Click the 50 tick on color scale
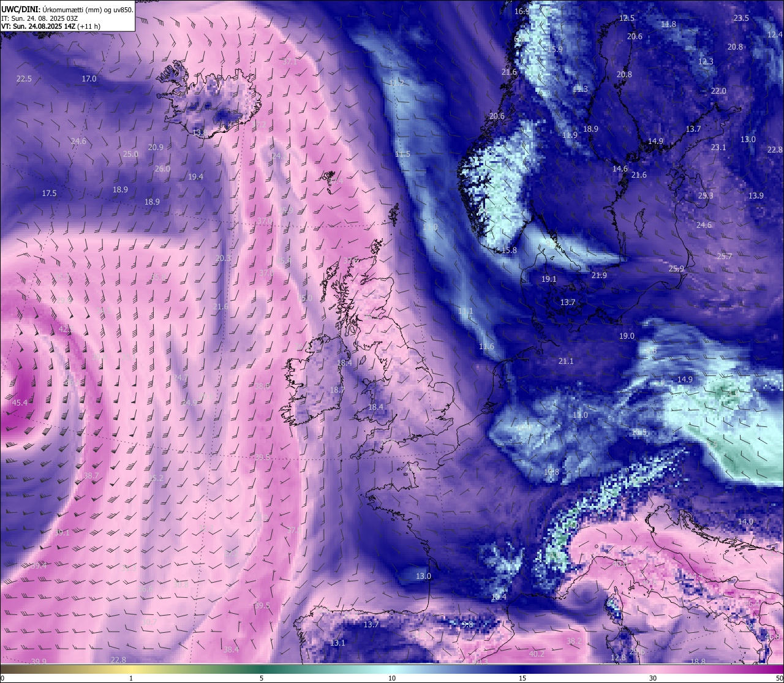784x683 pixels. pyautogui.click(x=778, y=678)
